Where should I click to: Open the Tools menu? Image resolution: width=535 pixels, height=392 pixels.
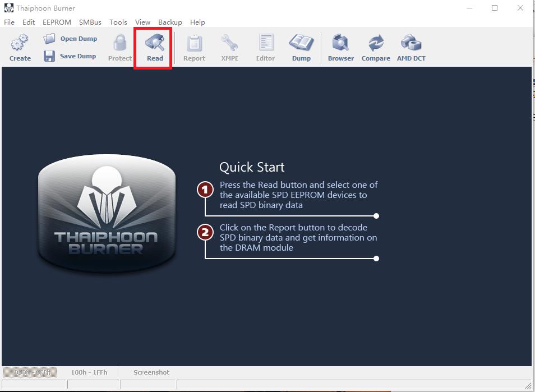(x=118, y=22)
